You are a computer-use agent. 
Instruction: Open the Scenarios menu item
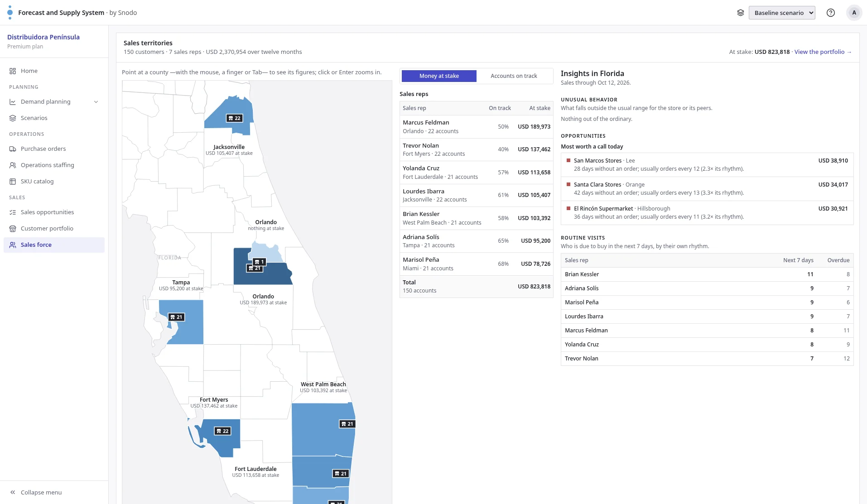click(54, 118)
